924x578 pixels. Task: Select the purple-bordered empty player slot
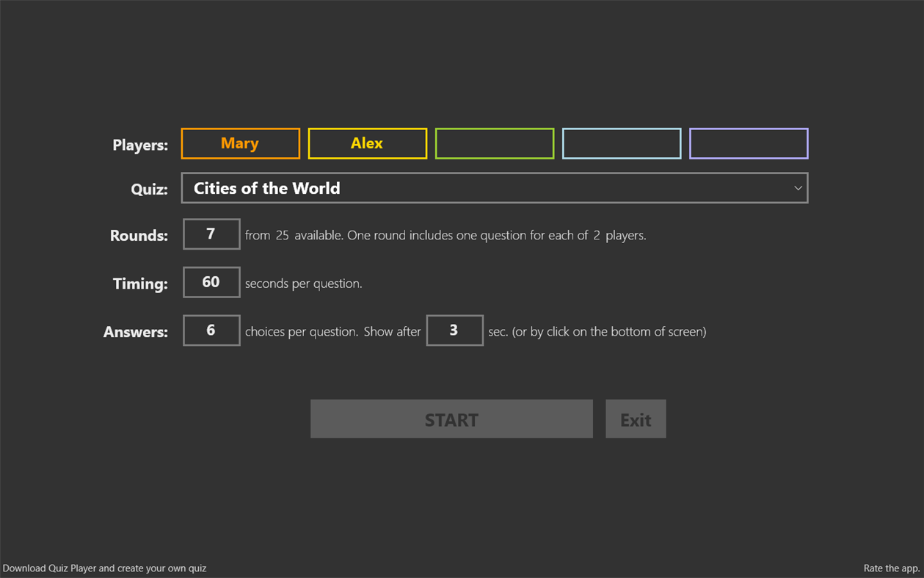[748, 143]
